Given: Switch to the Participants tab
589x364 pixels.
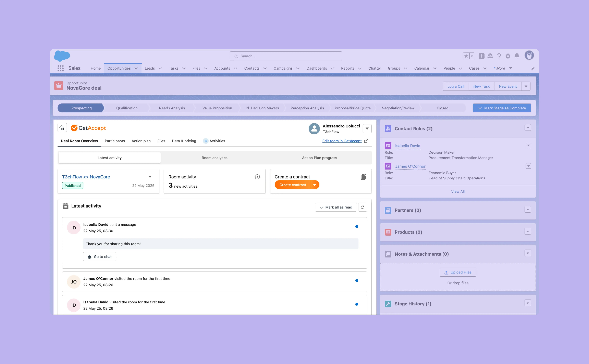Looking at the screenshot, I should (115, 141).
